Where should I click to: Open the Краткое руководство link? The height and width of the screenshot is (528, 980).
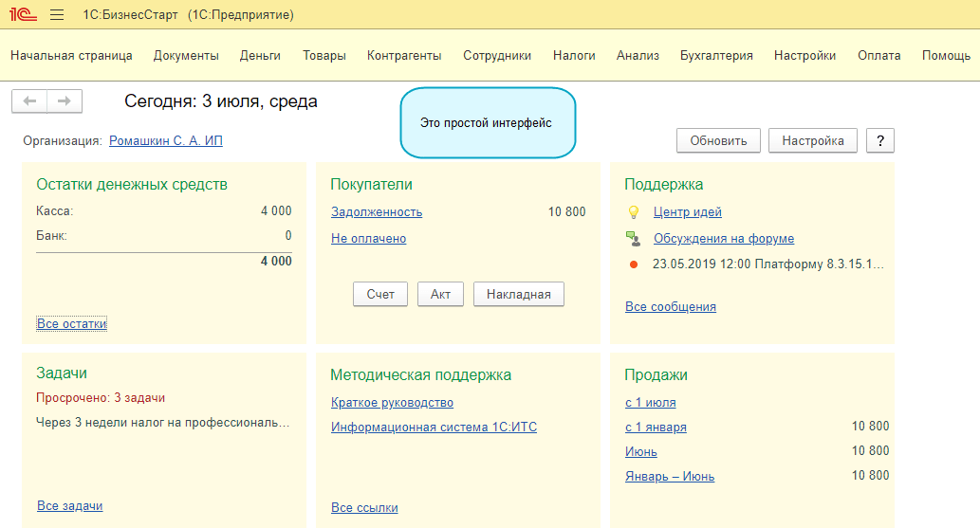pos(392,403)
